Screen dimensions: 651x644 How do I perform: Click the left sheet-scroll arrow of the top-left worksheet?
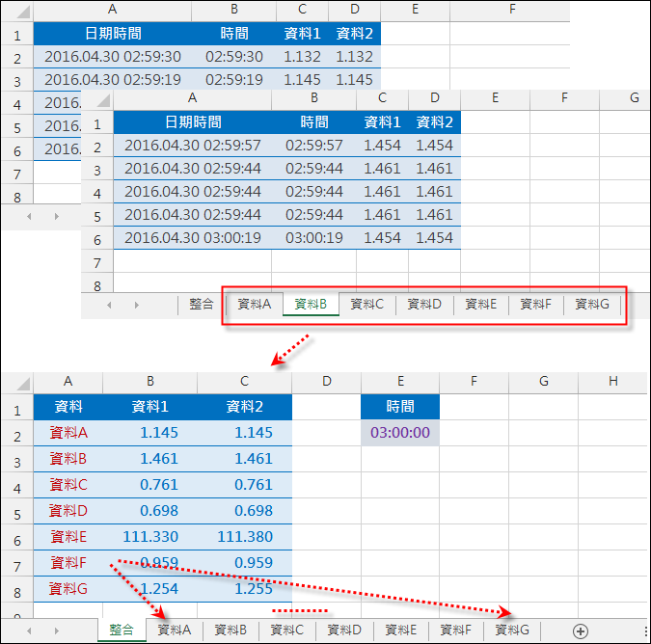click(x=29, y=216)
